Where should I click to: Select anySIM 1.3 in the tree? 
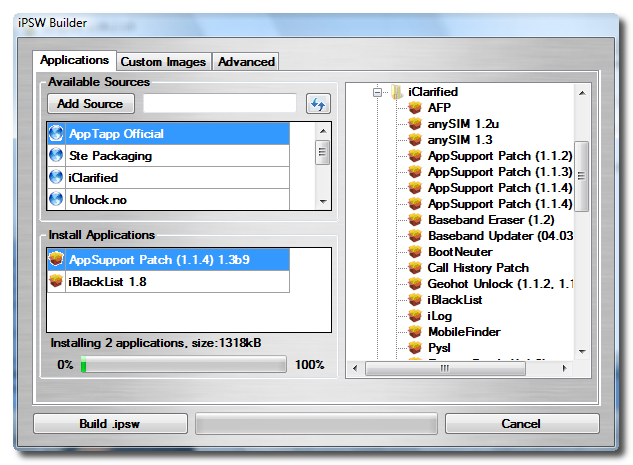[x=460, y=140]
